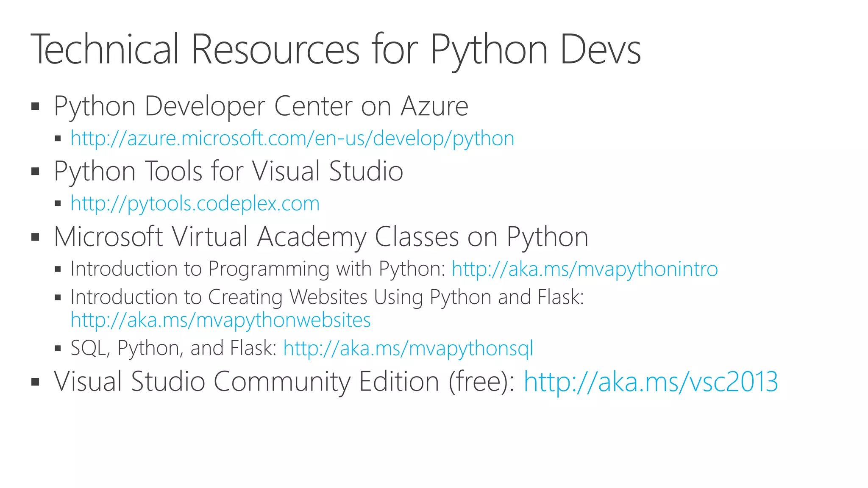
Task: Select 'Introduction to Programming with Python:' text
Action: (258, 269)
